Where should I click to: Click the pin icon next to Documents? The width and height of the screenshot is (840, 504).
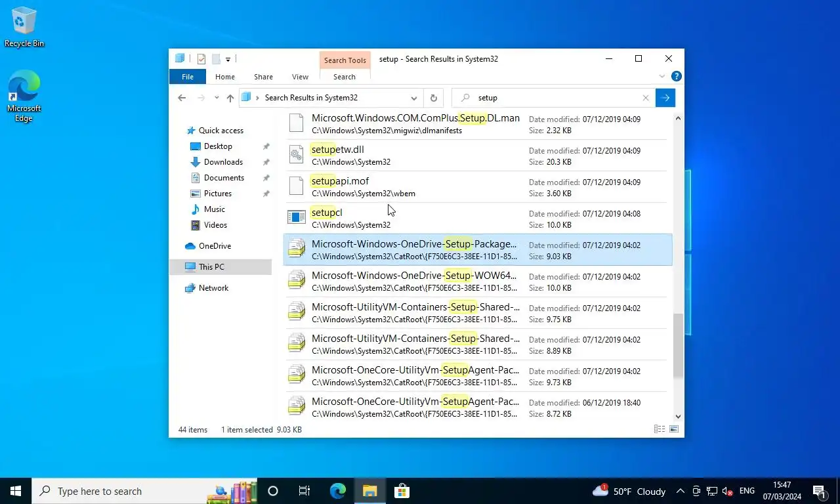click(x=266, y=178)
